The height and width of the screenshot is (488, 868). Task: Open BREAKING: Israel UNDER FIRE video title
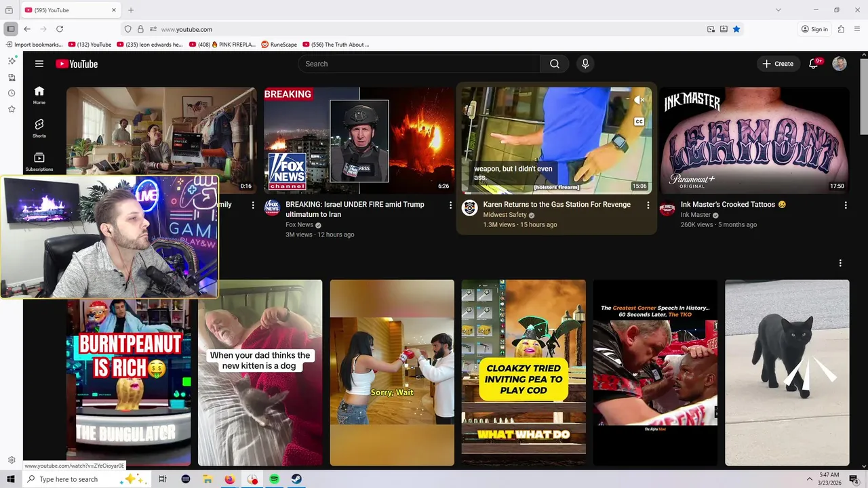click(x=355, y=209)
